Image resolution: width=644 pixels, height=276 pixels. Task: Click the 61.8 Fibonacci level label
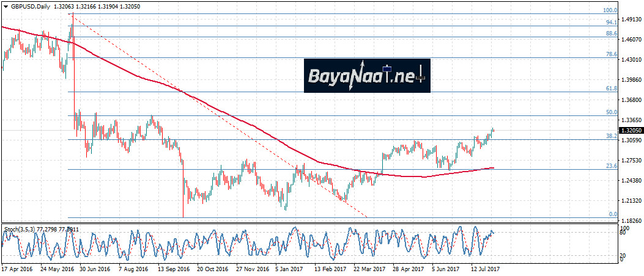pos(610,89)
